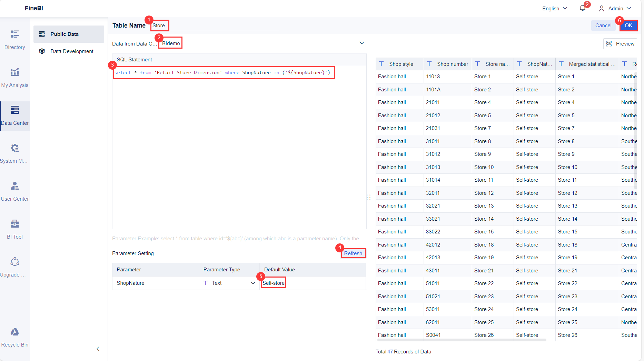Open the BI Tool section
This screenshot has height=361, width=644.
coord(14,229)
